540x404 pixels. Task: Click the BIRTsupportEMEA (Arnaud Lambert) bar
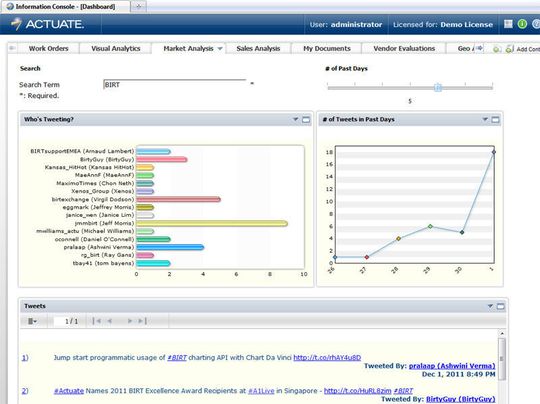(153, 151)
